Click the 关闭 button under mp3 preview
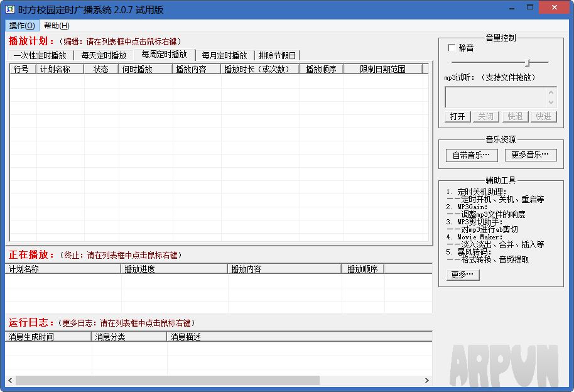The width and height of the screenshot is (574, 392). coord(485,116)
